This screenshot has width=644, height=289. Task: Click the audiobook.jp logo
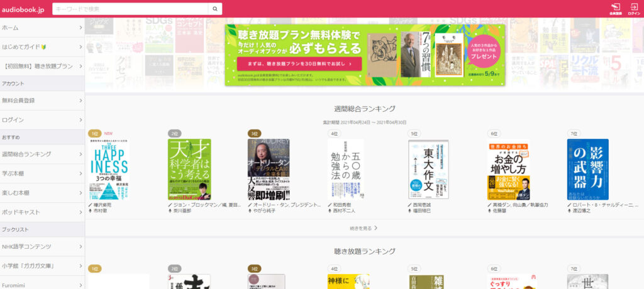pyautogui.click(x=23, y=9)
